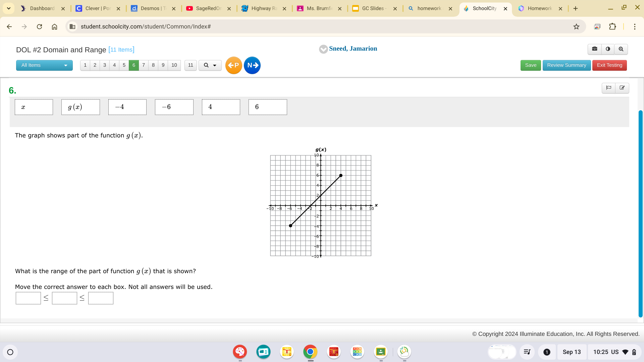Viewport: 644px width, 362px height.
Task: Click the Review Summary button
Action: coord(566,65)
